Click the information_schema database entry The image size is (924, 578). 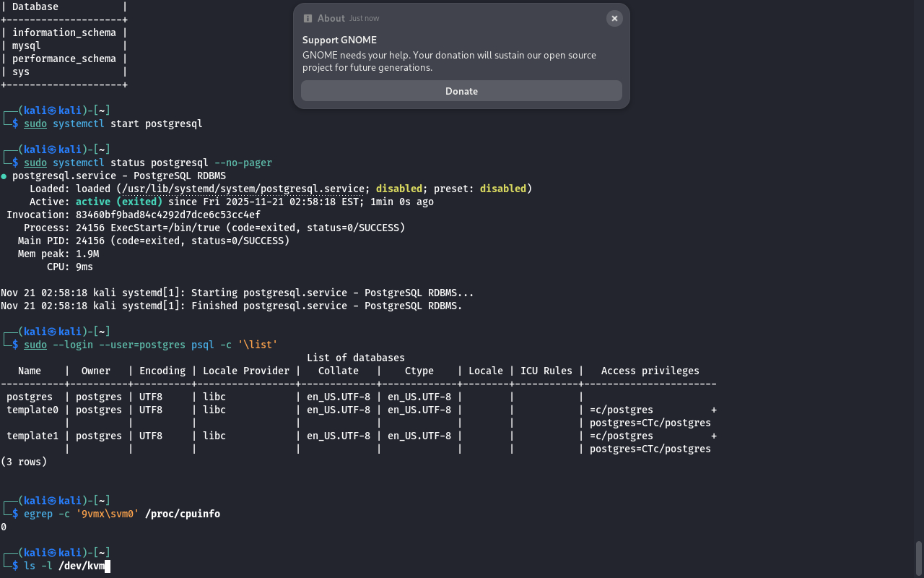pyautogui.click(x=64, y=33)
